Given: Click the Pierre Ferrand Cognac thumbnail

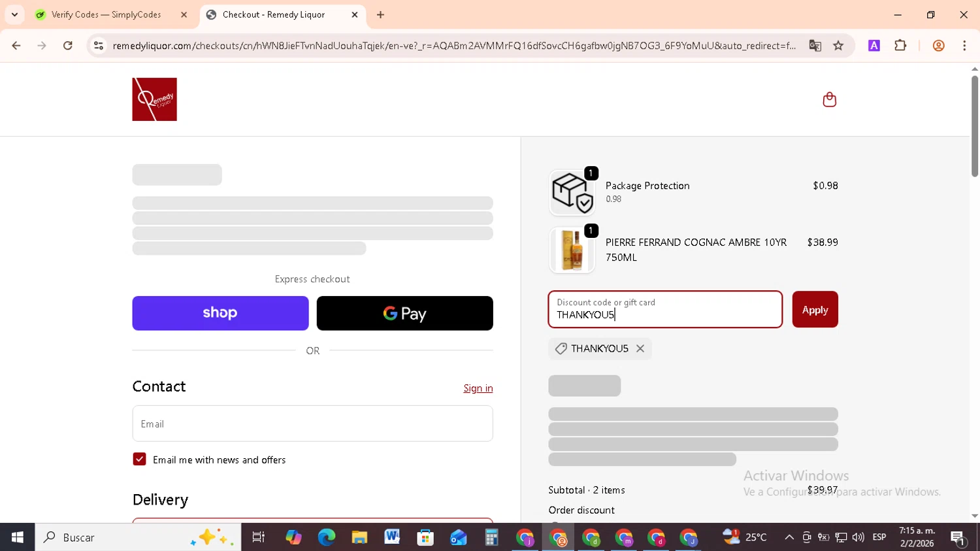Looking at the screenshot, I should [x=572, y=250].
